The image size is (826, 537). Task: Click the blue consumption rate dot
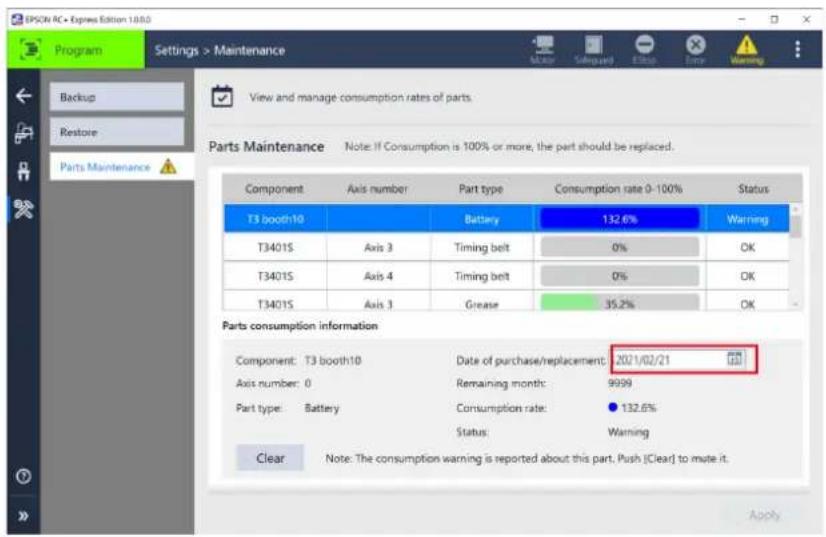(x=612, y=407)
